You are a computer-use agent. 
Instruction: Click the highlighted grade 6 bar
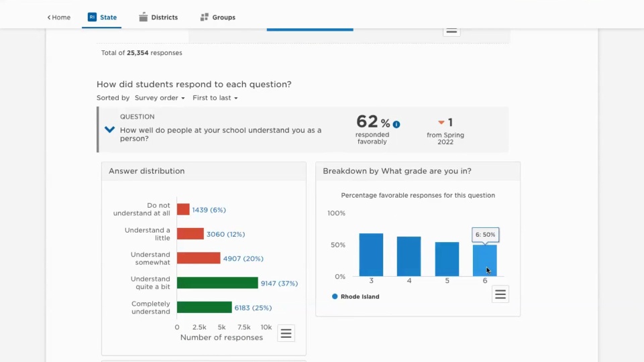pyautogui.click(x=484, y=261)
